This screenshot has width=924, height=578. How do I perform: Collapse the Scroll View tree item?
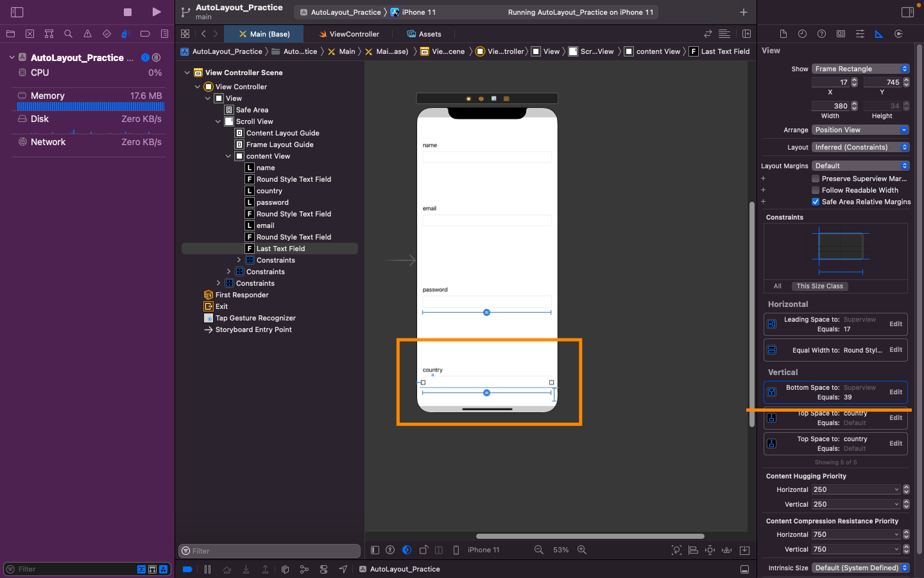[x=218, y=121]
